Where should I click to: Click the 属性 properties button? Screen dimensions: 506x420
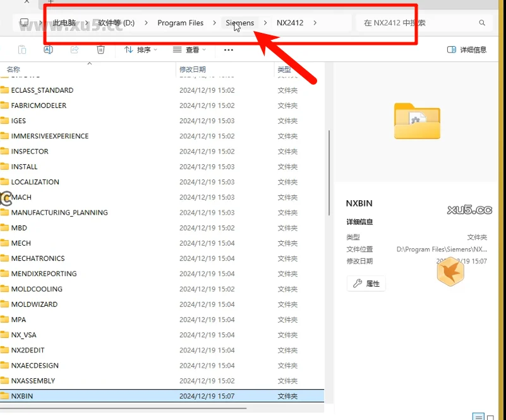366,284
